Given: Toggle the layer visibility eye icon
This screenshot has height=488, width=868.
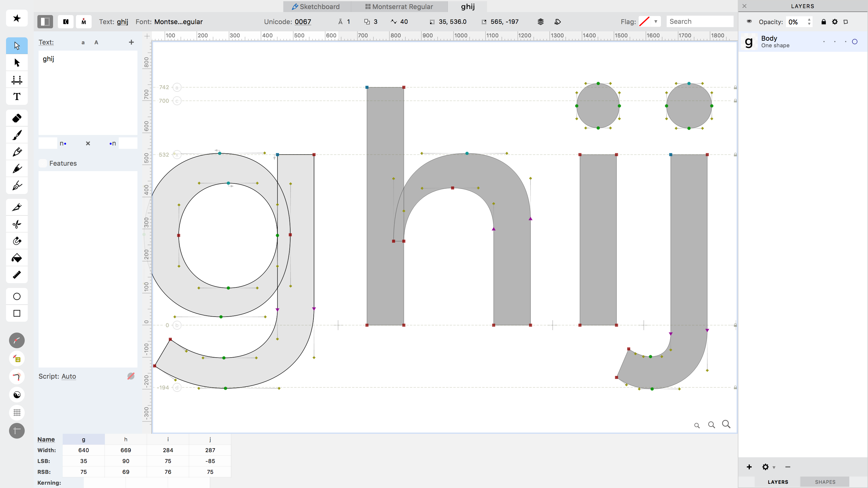Looking at the screenshot, I should pyautogui.click(x=749, y=21).
